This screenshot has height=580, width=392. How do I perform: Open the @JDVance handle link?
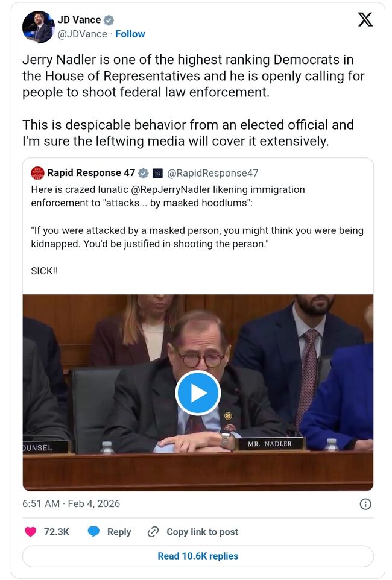coord(83,34)
